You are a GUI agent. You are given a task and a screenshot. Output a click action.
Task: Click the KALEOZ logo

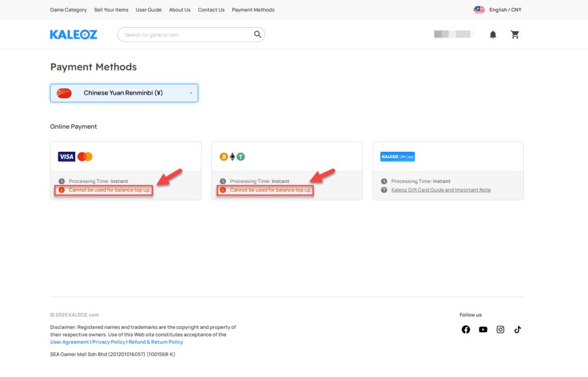coord(73,35)
